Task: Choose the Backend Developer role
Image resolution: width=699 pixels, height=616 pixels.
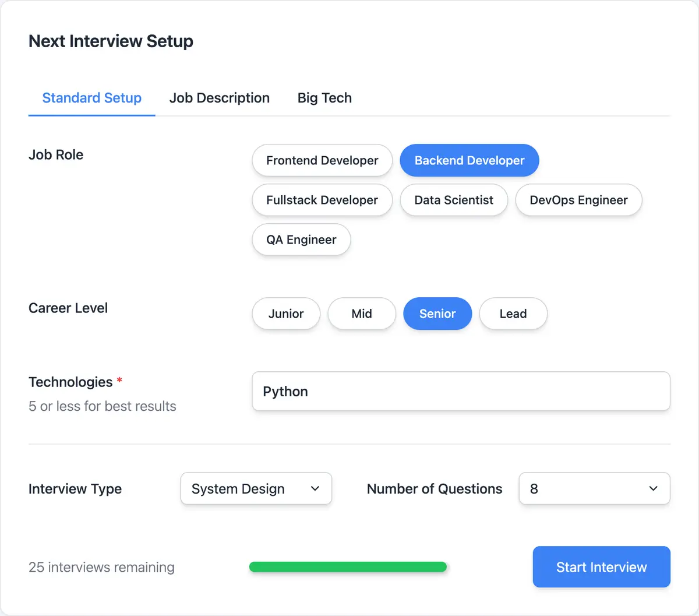Action: point(469,160)
